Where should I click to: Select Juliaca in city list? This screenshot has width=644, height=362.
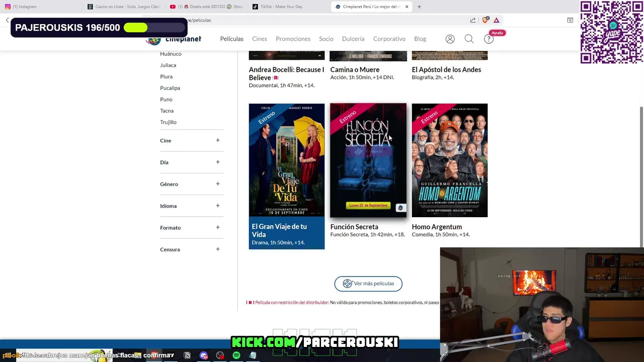(168, 65)
